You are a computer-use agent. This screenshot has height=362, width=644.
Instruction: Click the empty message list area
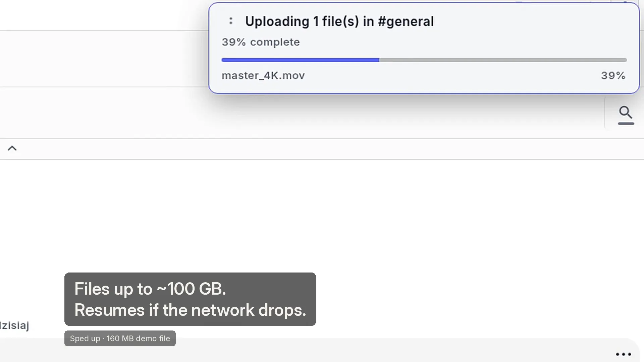(x=322, y=215)
